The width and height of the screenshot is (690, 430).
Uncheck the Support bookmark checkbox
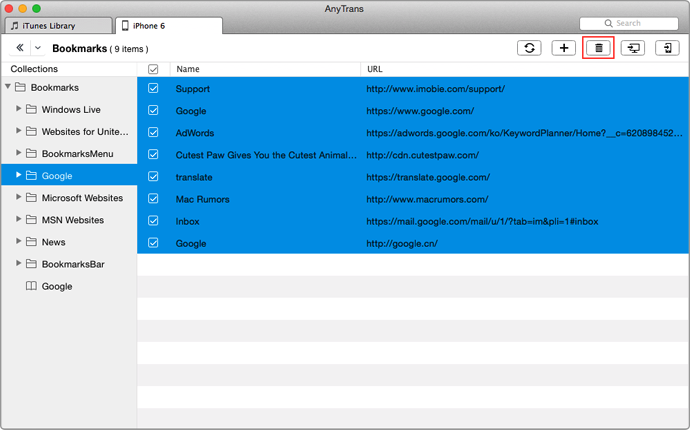click(153, 88)
